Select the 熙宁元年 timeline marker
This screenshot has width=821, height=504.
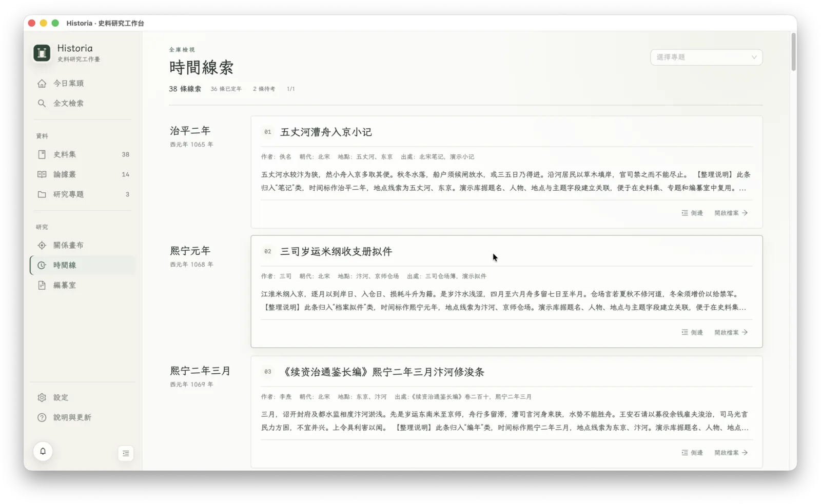point(190,251)
